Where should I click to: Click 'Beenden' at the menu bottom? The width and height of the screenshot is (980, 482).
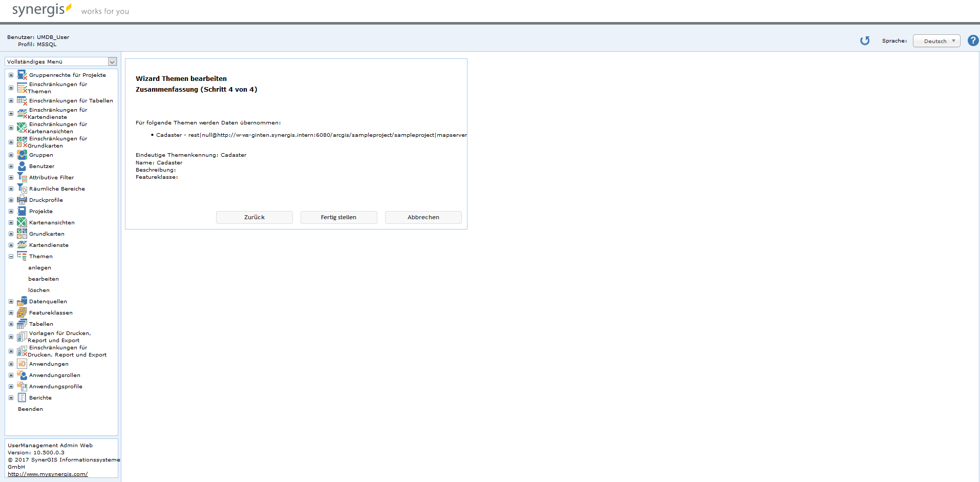(x=30, y=409)
